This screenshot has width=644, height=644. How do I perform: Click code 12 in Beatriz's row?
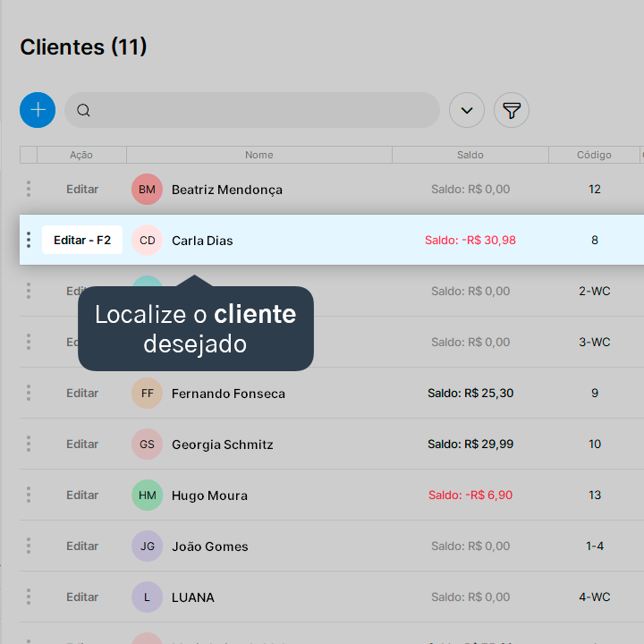[594, 189]
